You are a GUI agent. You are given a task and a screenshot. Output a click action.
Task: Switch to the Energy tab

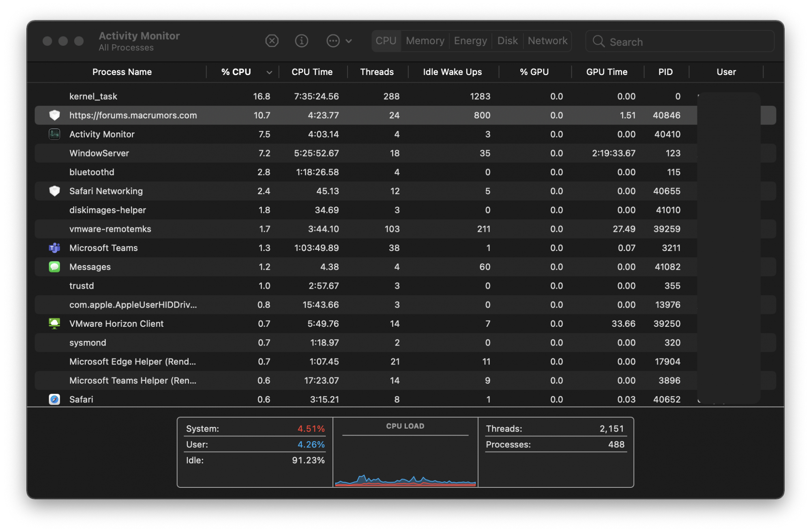pos(470,41)
